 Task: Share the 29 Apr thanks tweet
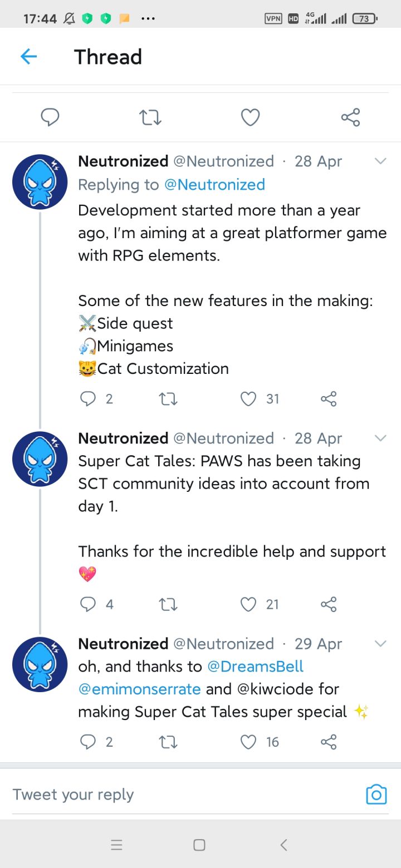tap(329, 742)
